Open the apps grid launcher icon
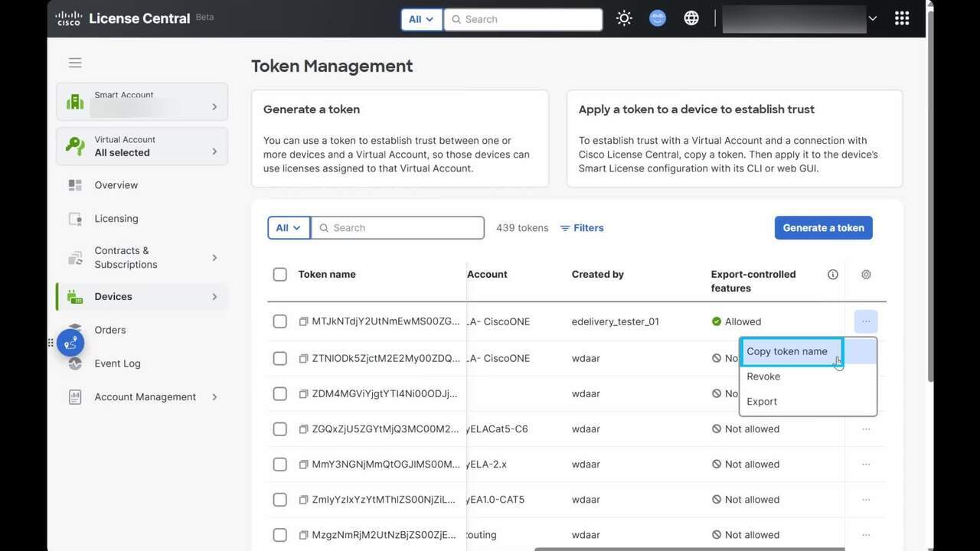This screenshot has width=980, height=551. (x=902, y=18)
